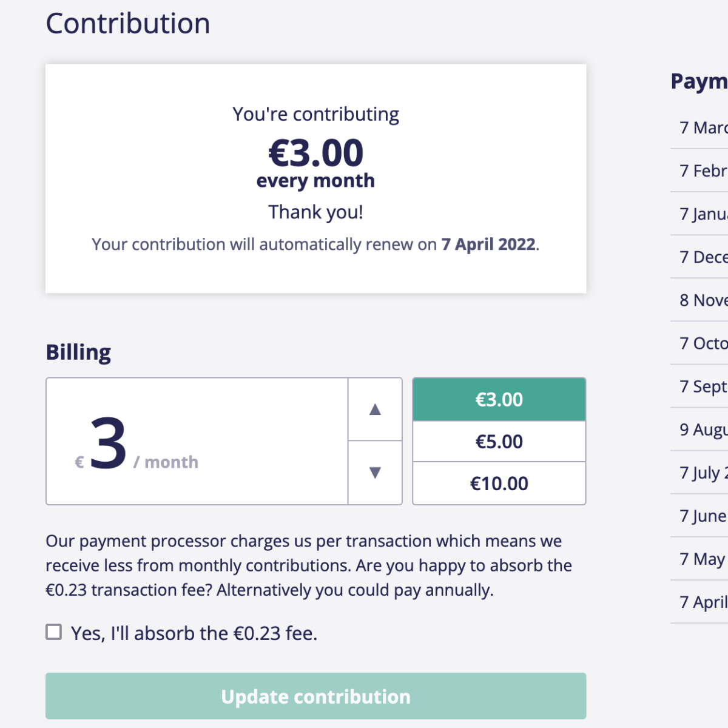728x728 pixels.
Task: View the 9 August payment entry
Action: click(x=703, y=429)
